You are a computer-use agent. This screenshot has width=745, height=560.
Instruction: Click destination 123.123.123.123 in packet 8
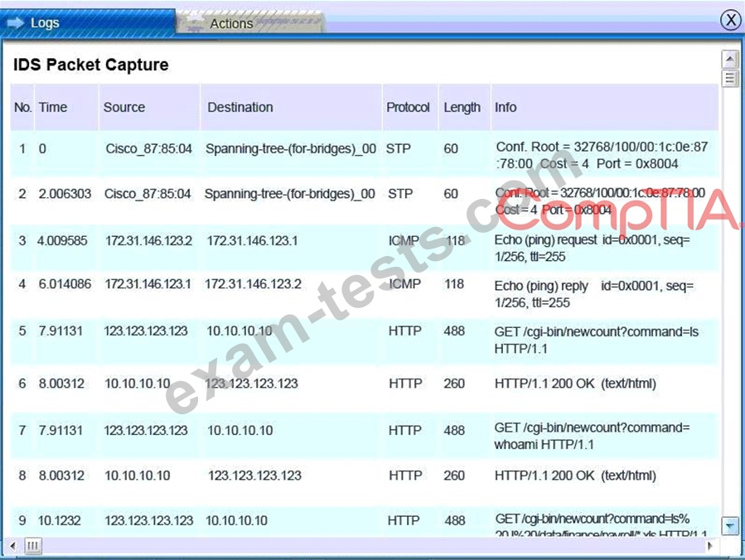[x=254, y=476]
